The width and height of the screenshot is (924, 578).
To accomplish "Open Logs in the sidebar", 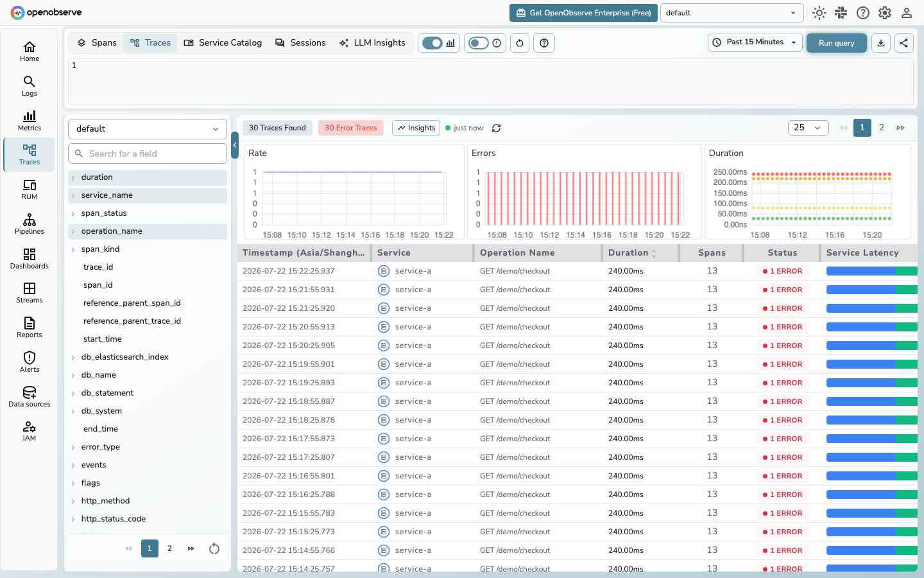I will coord(30,86).
